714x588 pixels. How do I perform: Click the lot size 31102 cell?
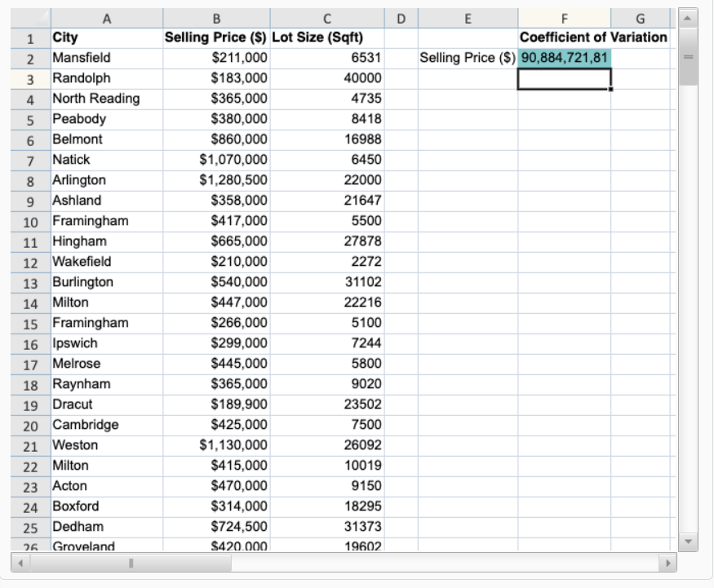point(327,283)
